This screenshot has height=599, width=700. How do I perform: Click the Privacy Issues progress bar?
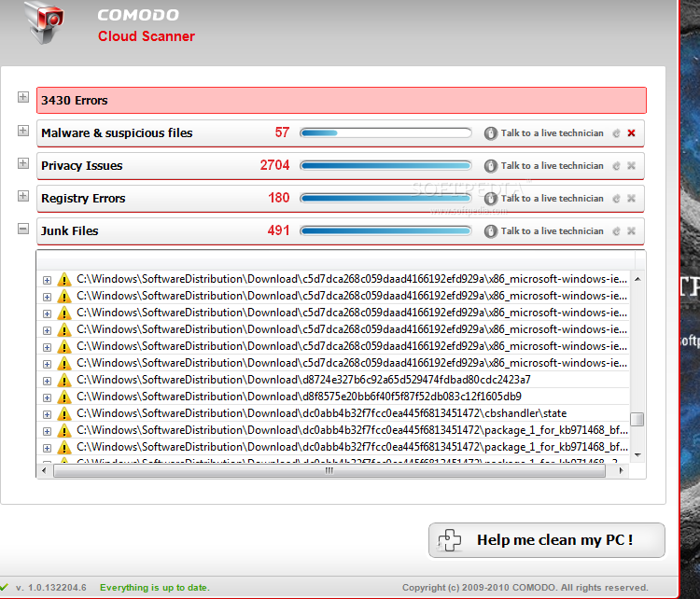pyautogui.click(x=385, y=165)
